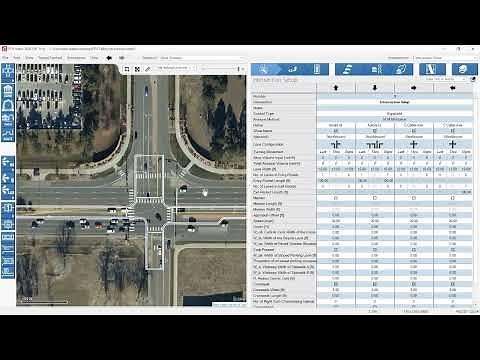Open the Simulation menu

[76, 58]
